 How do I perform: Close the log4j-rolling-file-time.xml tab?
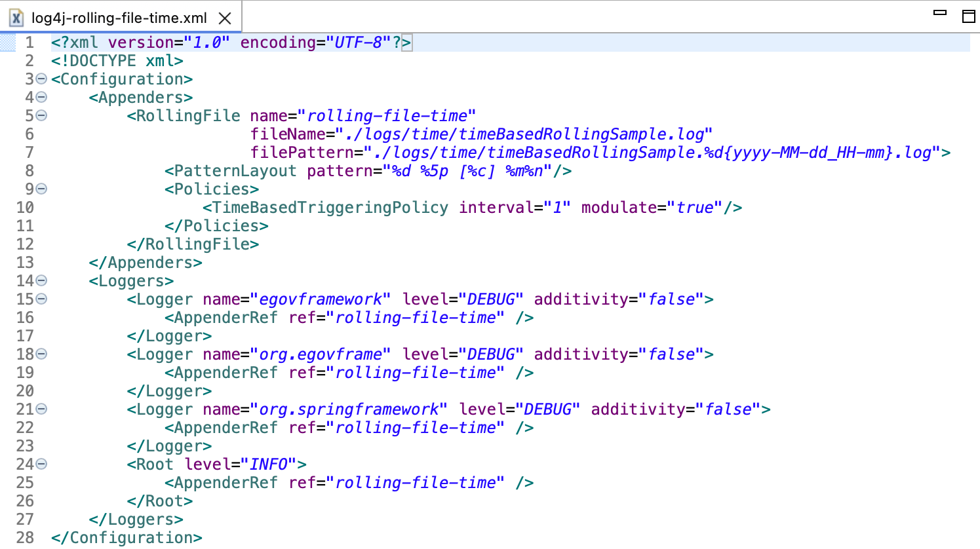tap(225, 18)
